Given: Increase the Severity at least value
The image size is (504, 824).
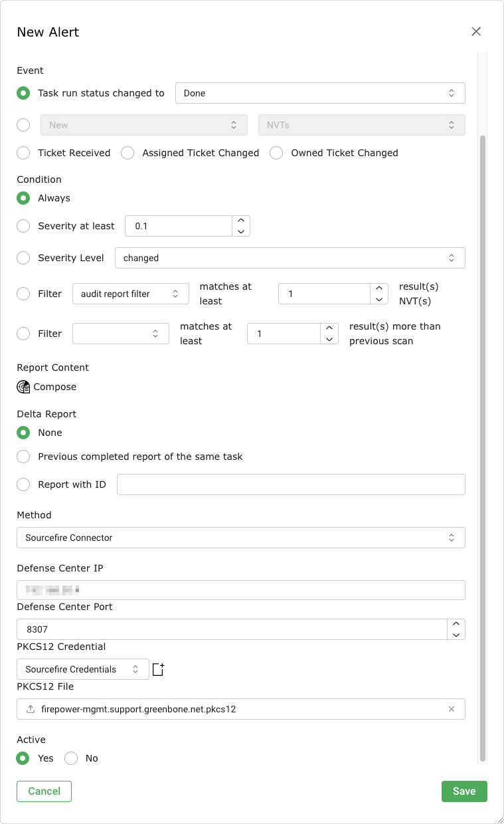Looking at the screenshot, I should [241, 221].
